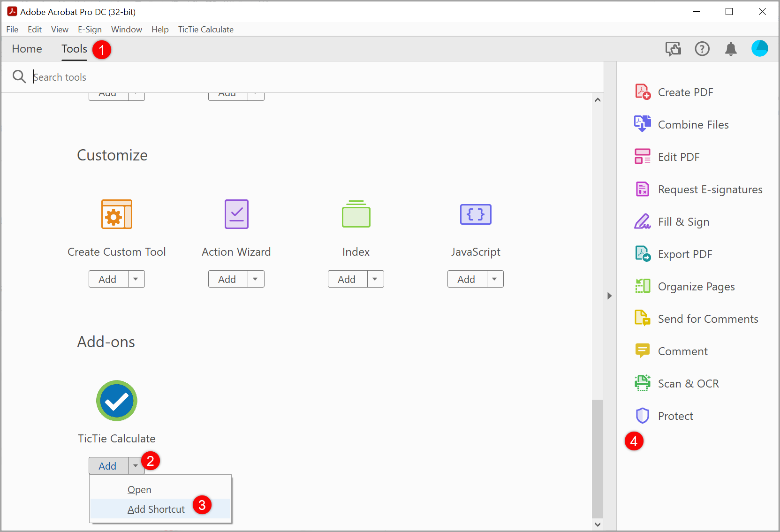Open the Create Custom Tool icon

point(117,214)
